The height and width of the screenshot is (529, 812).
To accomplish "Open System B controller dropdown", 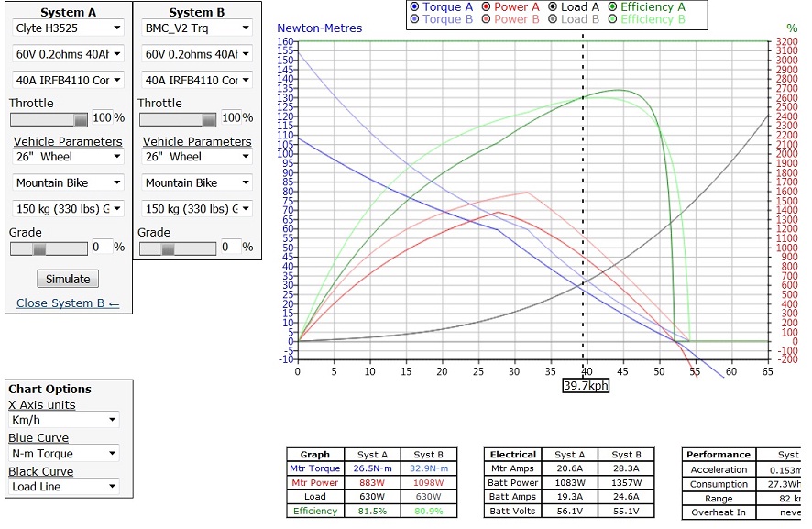I will point(196,80).
